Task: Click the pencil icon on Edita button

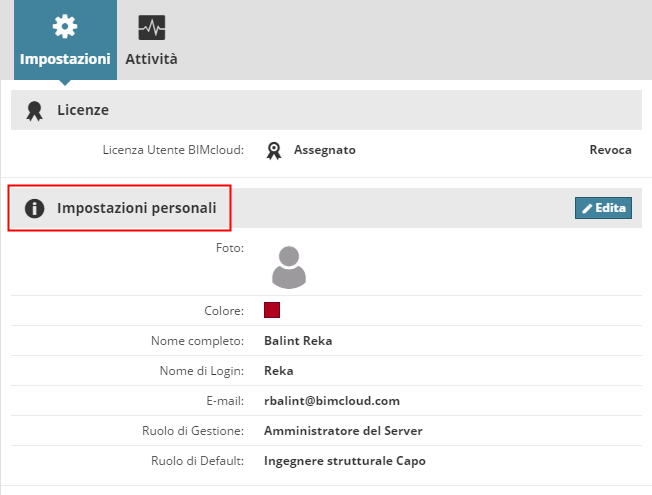Action: tap(587, 208)
